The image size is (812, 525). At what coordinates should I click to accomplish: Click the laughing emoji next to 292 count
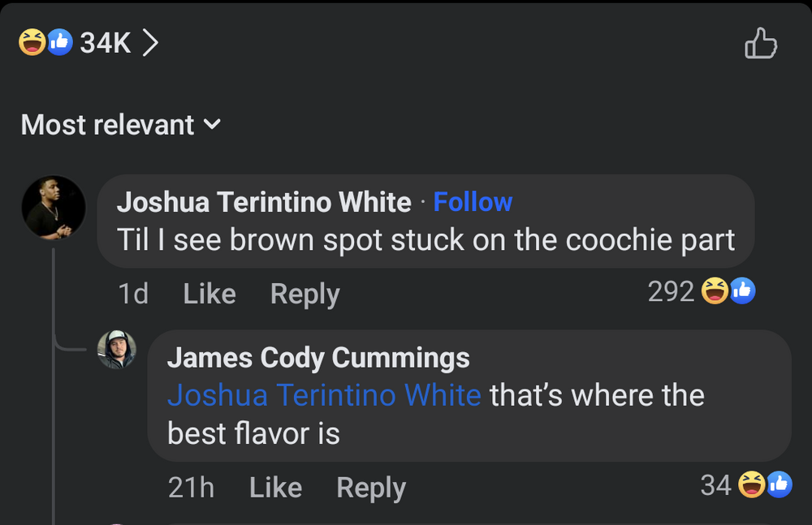[715, 291]
